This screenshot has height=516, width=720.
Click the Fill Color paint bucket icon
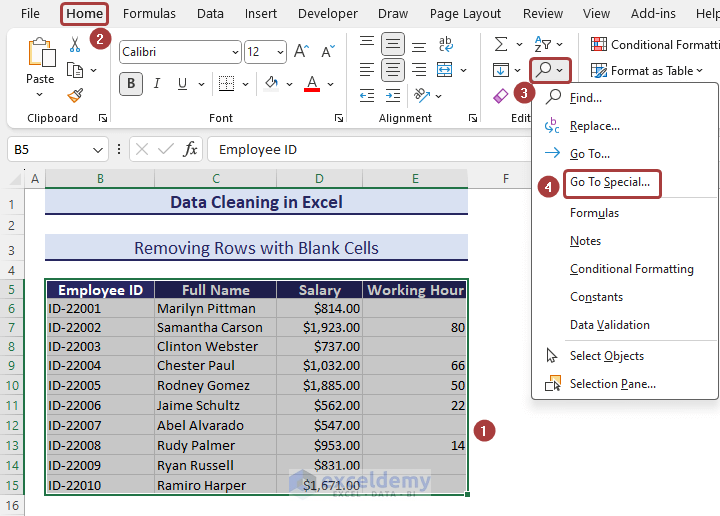coord(271,84)
